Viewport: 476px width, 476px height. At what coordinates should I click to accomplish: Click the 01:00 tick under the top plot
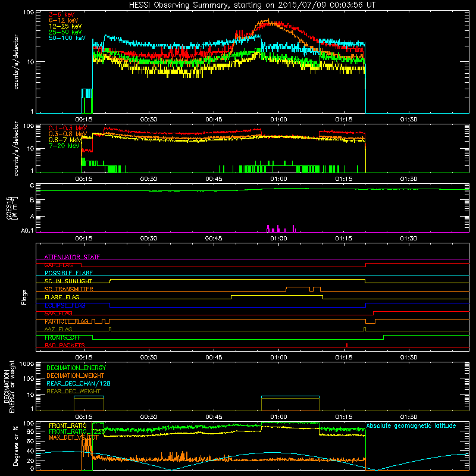(x=278, y=120)
